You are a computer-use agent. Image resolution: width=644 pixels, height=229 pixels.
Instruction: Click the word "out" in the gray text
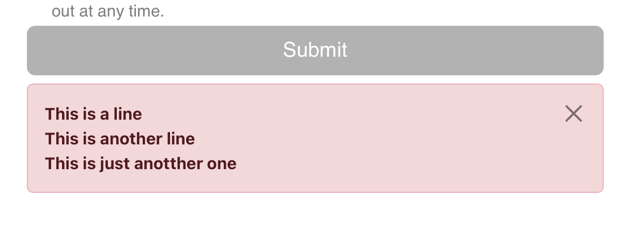(63, 11)
